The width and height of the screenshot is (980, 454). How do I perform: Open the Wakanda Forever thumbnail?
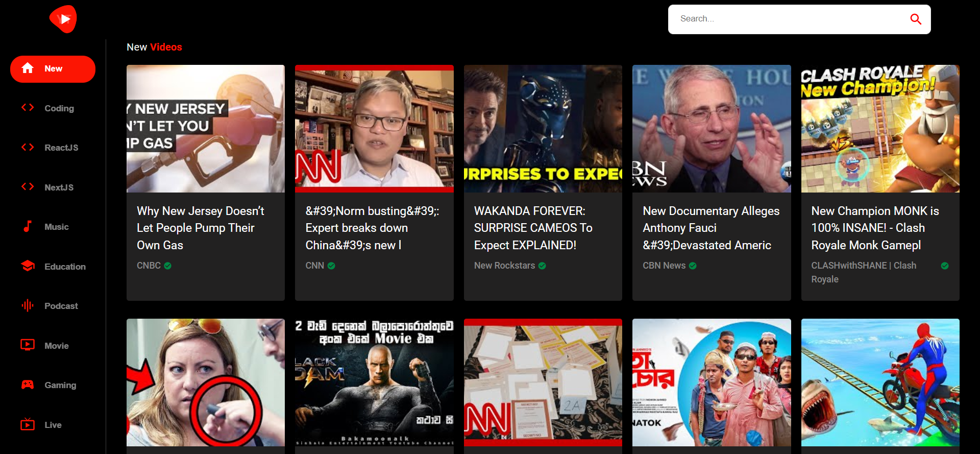pos(543,129)
